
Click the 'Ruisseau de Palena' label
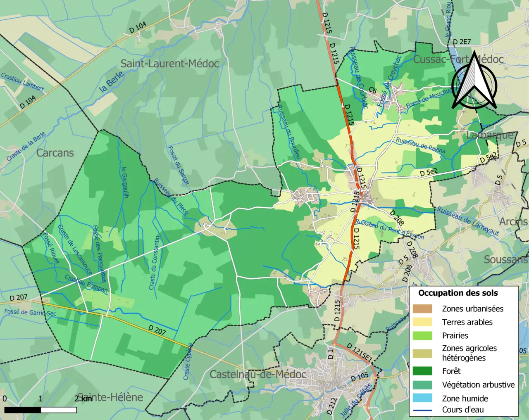tap(421, 145)
